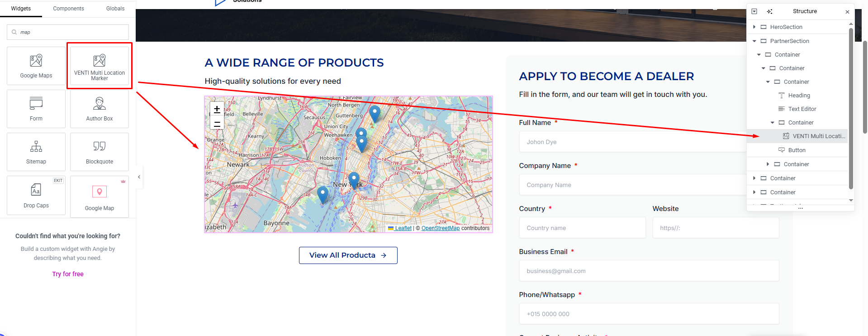Switch to the Components tab
This screenshot has width=868, height=336.
(68, 9)
